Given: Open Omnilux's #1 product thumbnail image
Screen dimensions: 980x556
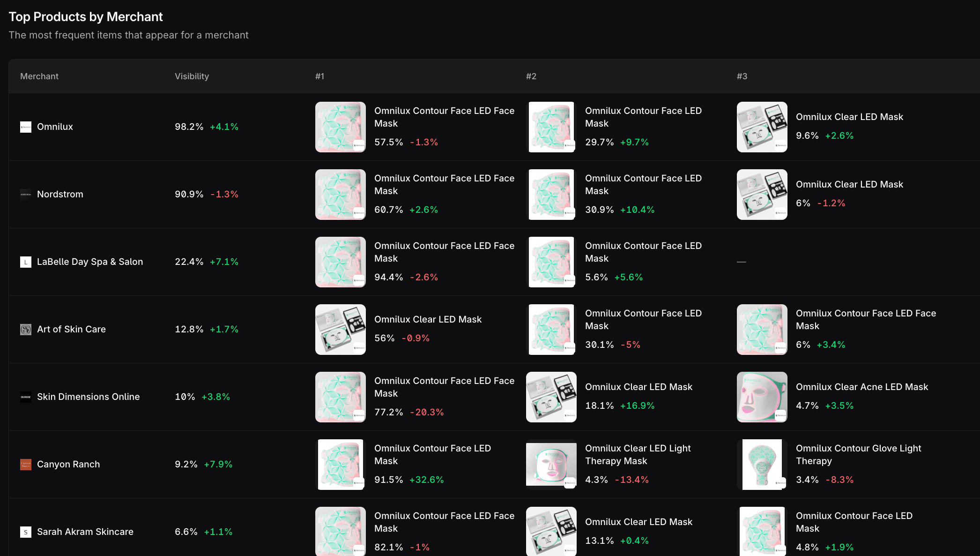Looking at the screenshot, I should click(341, 127).
